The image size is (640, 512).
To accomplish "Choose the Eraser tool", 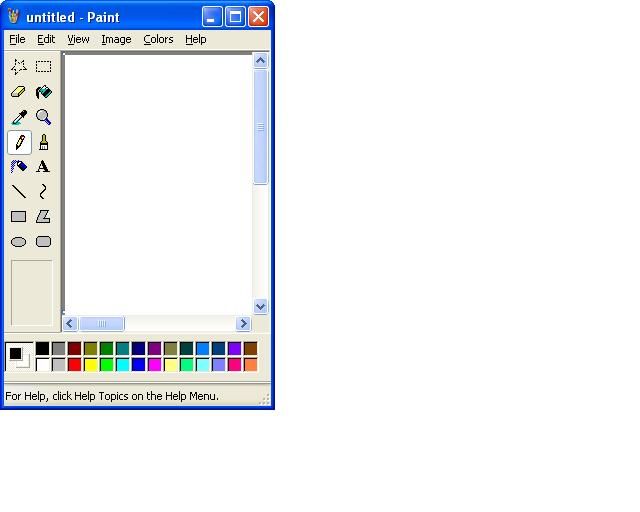I will 19,92.
